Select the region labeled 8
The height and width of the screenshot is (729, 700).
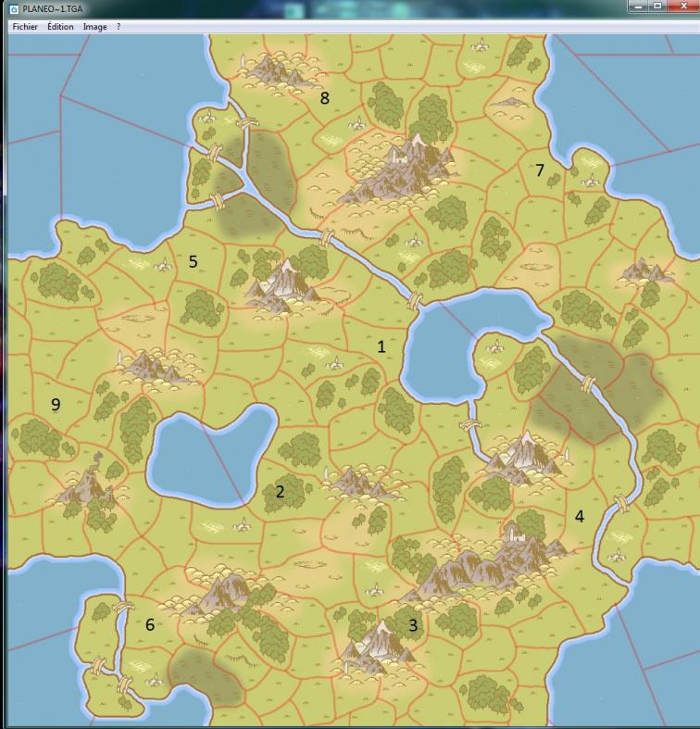click(x=324, y=97)
